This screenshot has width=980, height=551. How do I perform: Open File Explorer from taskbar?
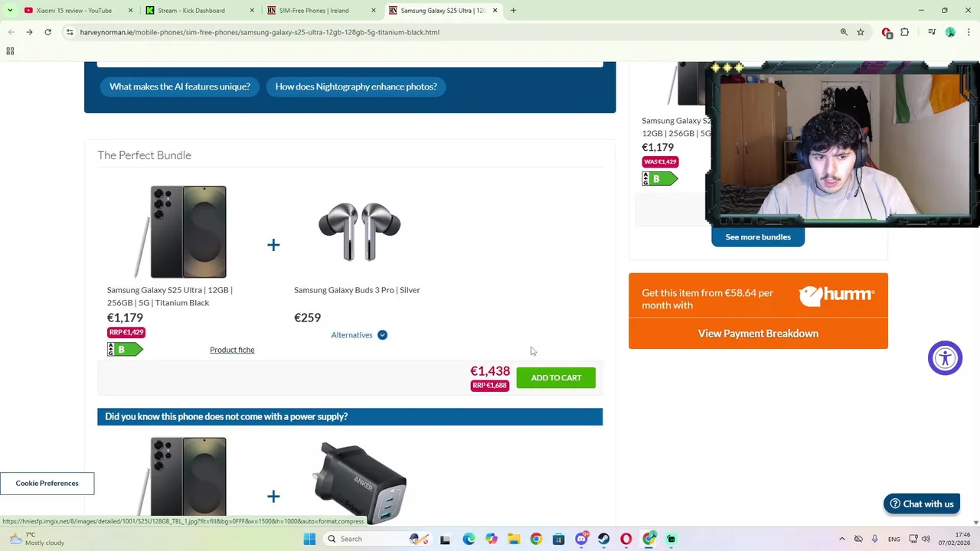514,539
